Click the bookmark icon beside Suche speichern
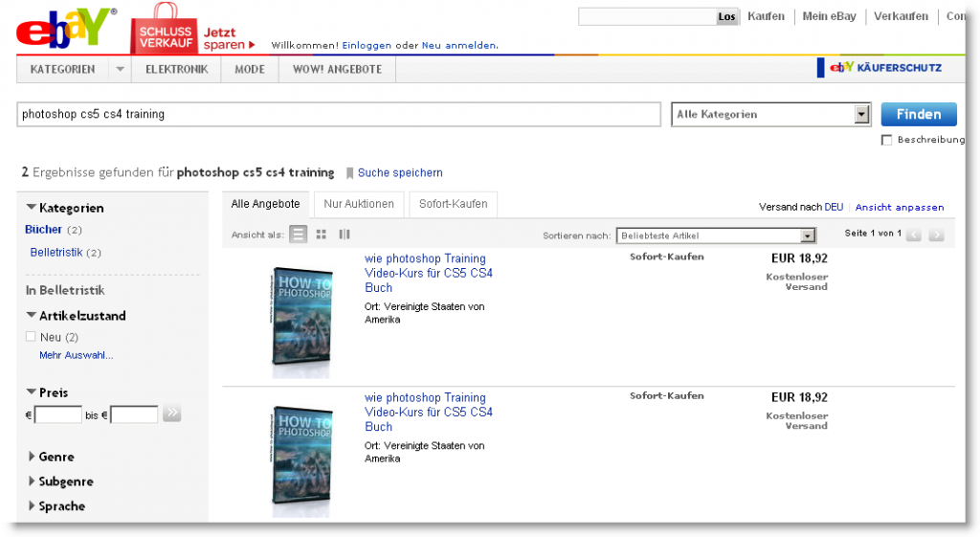980x537 pixels. point(350,173)
